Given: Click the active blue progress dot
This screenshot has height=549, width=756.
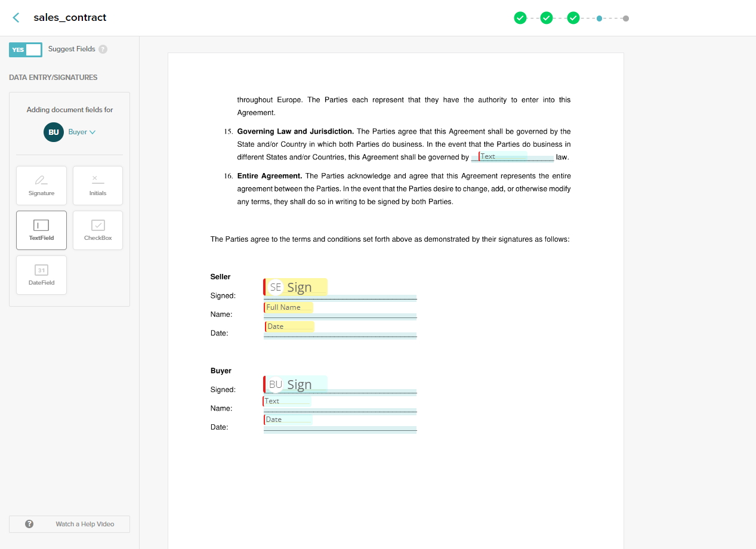Looking at the screenshot, I should pyautogui.click(x=599, y=18).
